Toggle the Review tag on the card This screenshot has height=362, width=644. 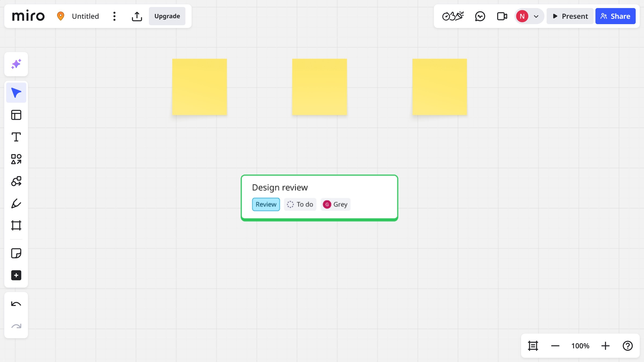266,204
